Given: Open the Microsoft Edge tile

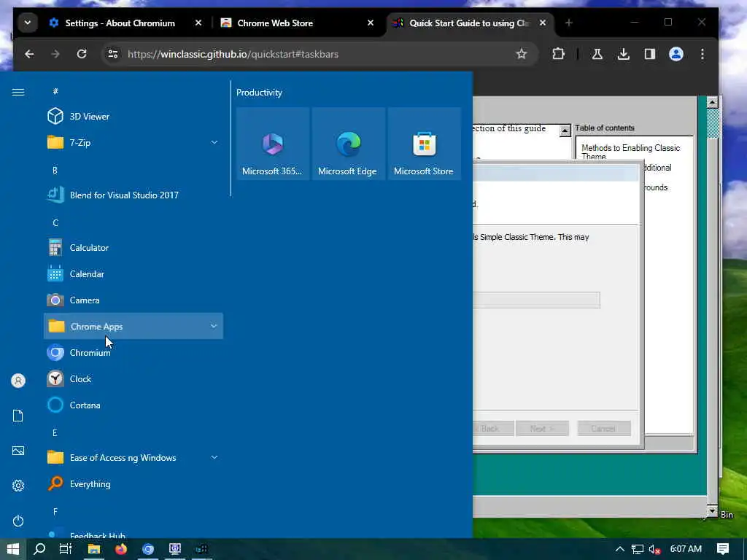Looking at the screenshot, I should coord(348,144).
